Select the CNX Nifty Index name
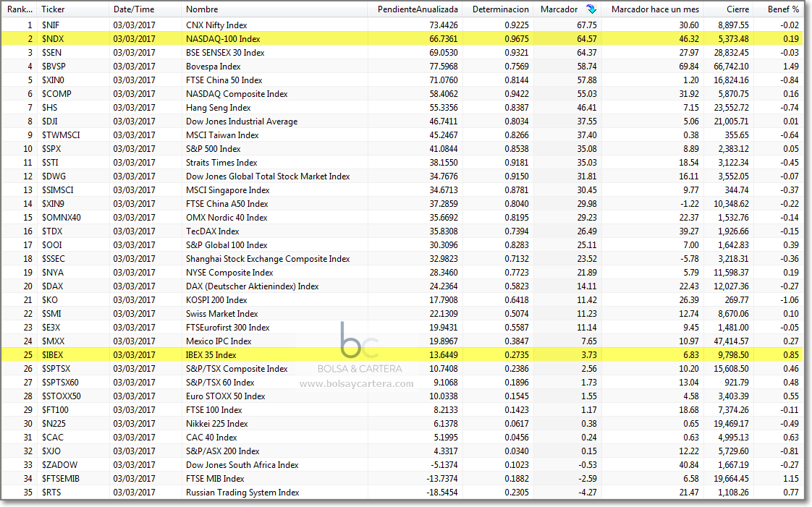This screenshot has width=812, height=507. [216, 25]
